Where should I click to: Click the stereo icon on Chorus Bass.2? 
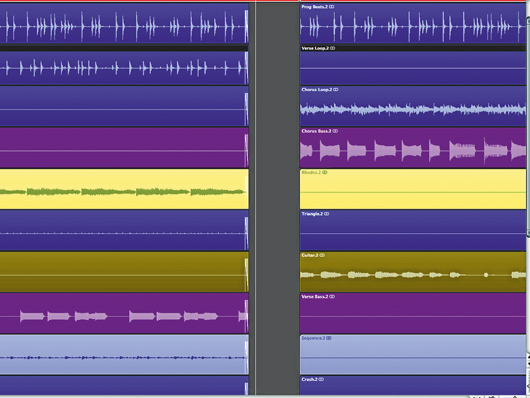click(x=335, y=131)
